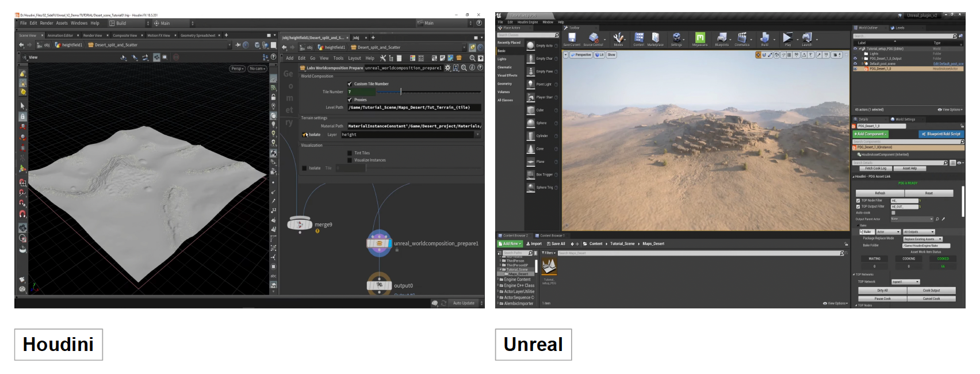Image resolution: width=980 pixels, height=374 pixels.
Task: Expand the Package Replace Mode dropdown
Action: click(922, 239)
